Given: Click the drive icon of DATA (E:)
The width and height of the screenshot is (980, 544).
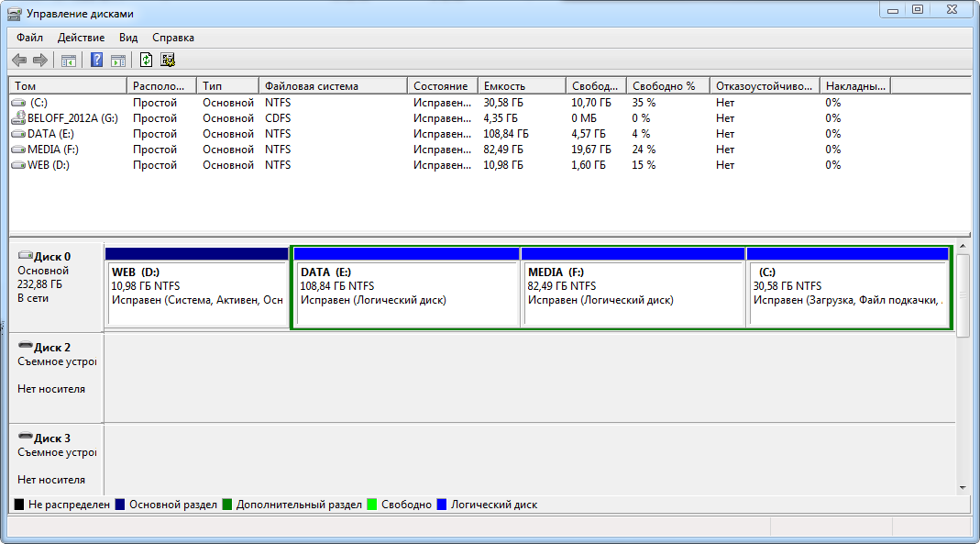Looking at the screenshot, I should click(18, 134).
